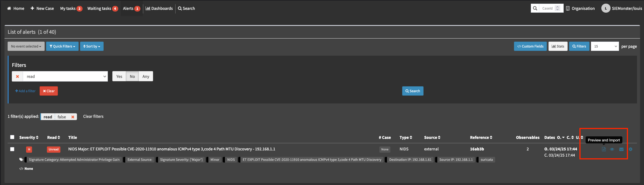The width and height of the screenshot is (644, 185).
Task: Open the Quick Filters dropdown
Action: click(x=62, y=46)
